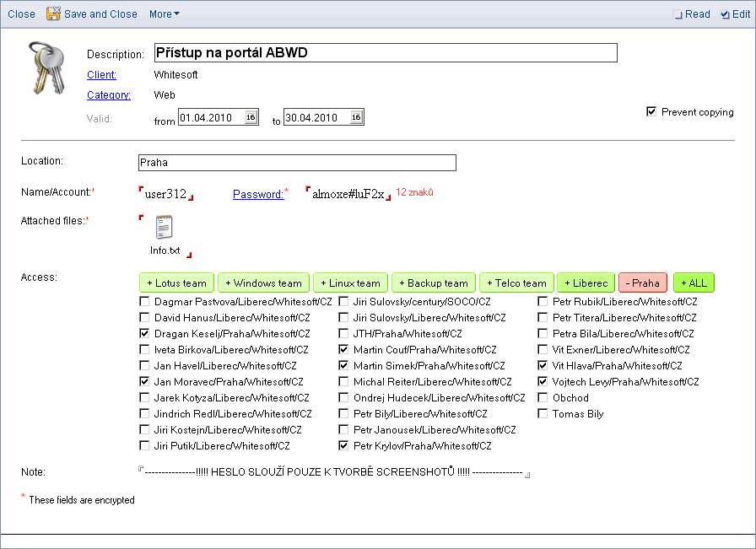Click Close in the top toolbar
This screenshot has width=756, height=549.
pyautogui.click(x=21, y=14)
